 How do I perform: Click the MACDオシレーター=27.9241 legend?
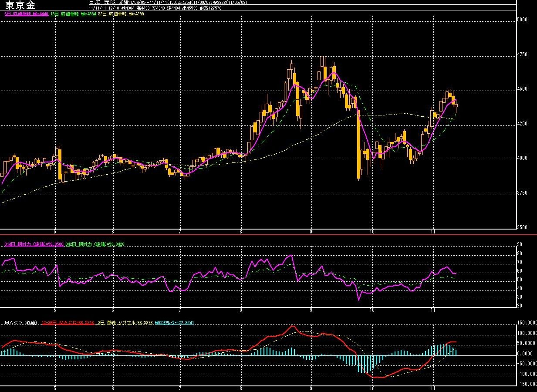[175, 323]
